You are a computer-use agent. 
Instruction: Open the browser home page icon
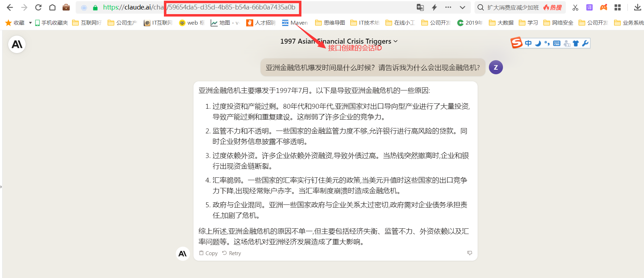[x=52, y=7]
